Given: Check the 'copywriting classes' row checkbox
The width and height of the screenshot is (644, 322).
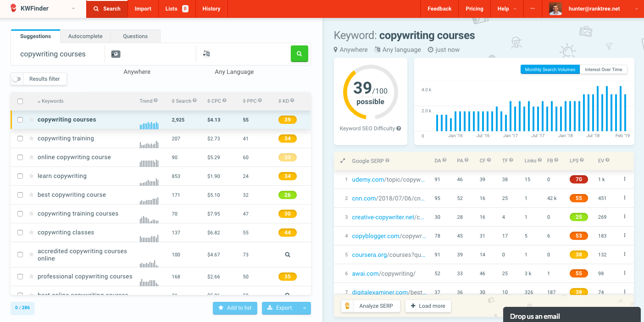Looking at the screenshot, I should tap(20, 233).
